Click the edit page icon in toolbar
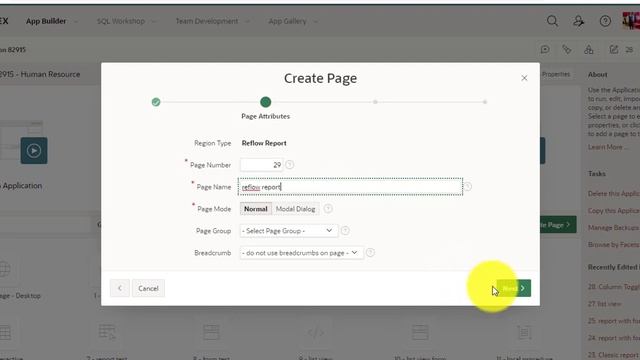The width and height of the screenshot is (640, 360). pos(613,49)
